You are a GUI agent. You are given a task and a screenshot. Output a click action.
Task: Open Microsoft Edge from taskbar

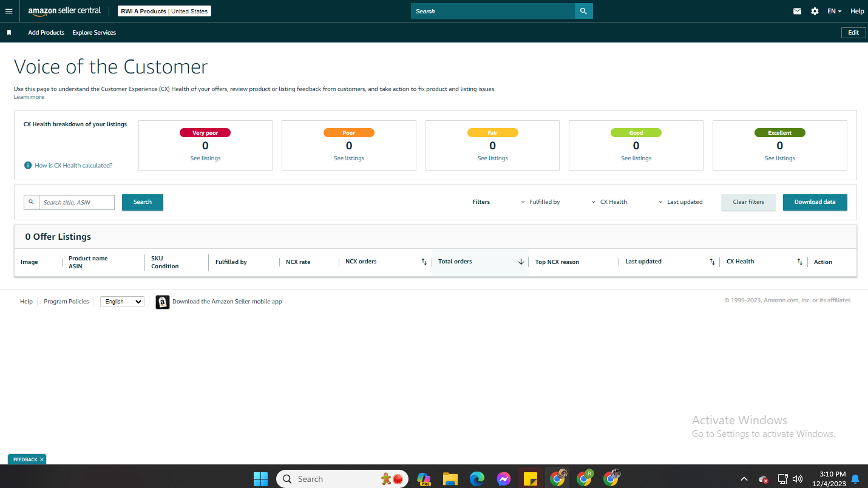coord(477,479)
